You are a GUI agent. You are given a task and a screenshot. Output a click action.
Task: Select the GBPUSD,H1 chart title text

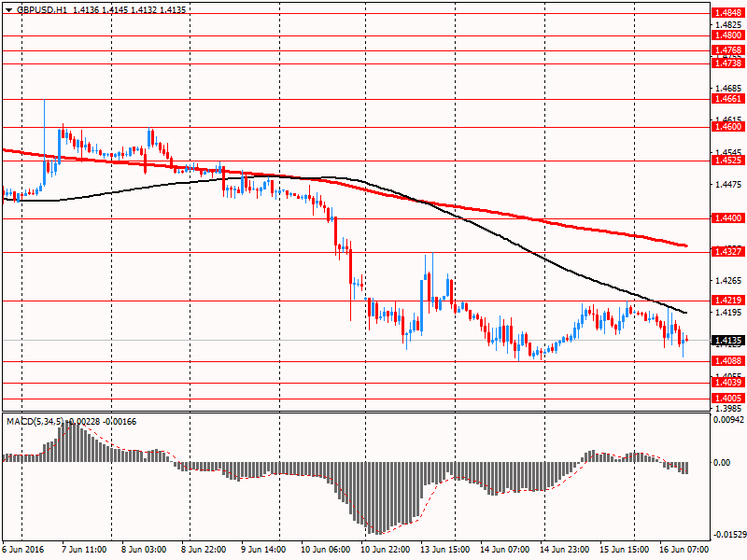(42, 10)
